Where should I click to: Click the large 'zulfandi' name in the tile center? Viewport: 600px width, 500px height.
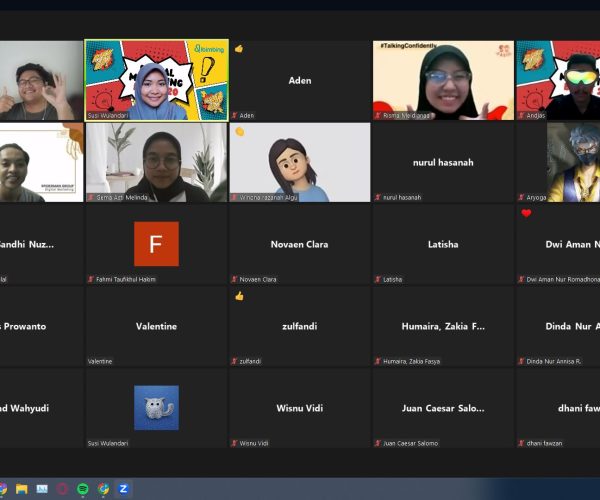click(x=300, y=326)
